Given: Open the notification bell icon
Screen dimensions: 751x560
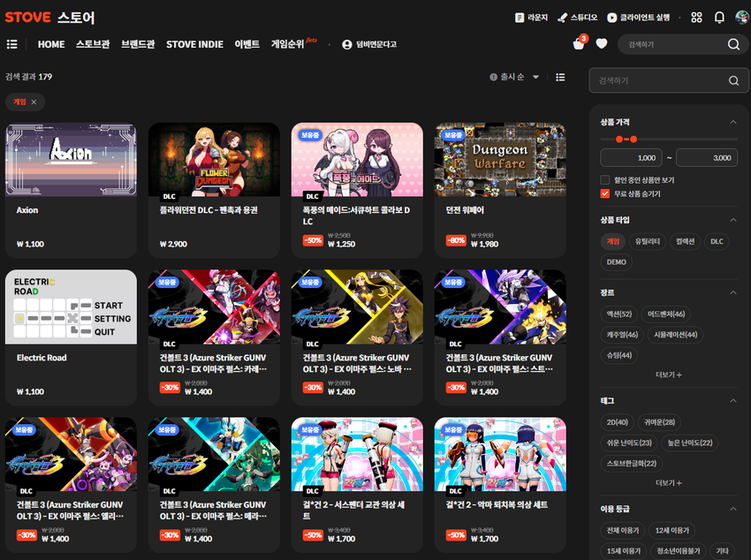Looking at the screenshot, I should [x=719, y=18].
